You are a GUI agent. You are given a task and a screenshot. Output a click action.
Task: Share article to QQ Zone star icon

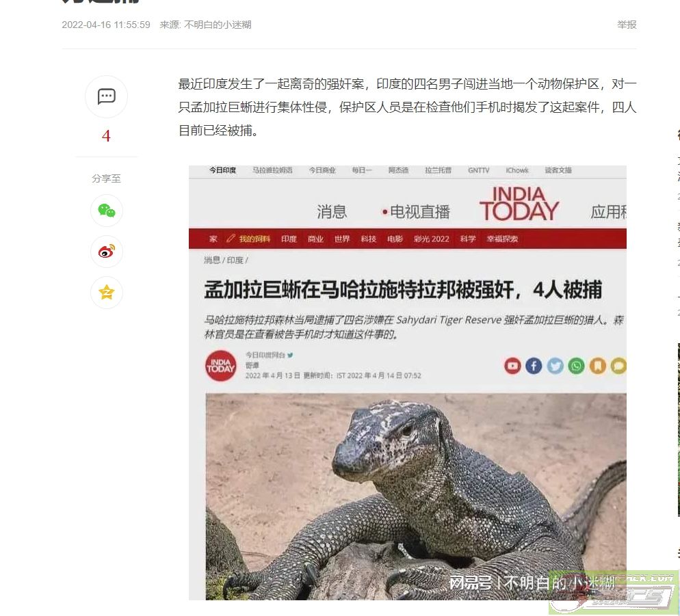[106, 293]
